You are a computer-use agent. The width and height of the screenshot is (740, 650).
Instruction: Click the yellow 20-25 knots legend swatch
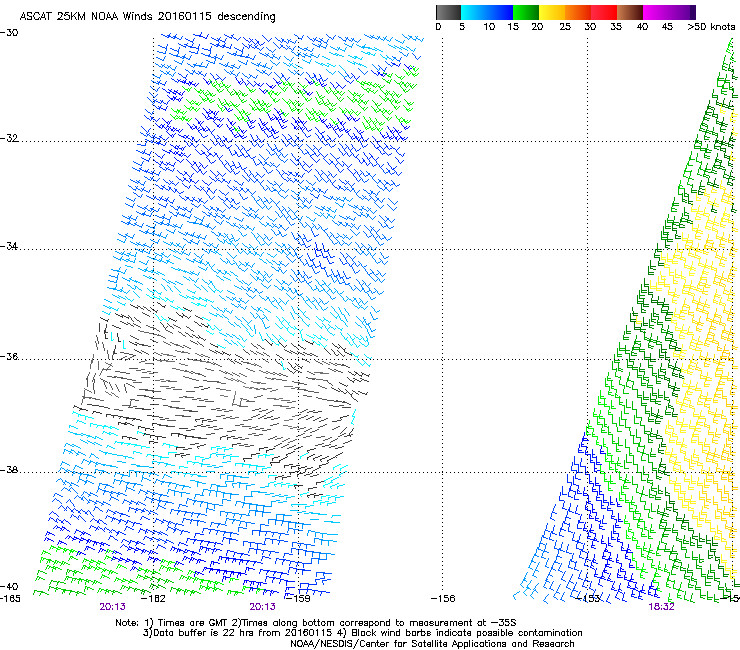coord(552,12)
